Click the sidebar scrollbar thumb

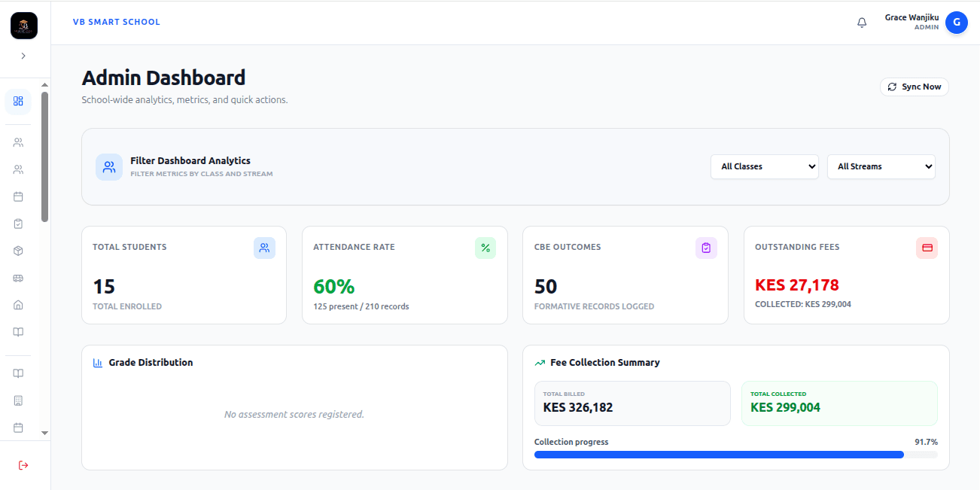(44, 157)
